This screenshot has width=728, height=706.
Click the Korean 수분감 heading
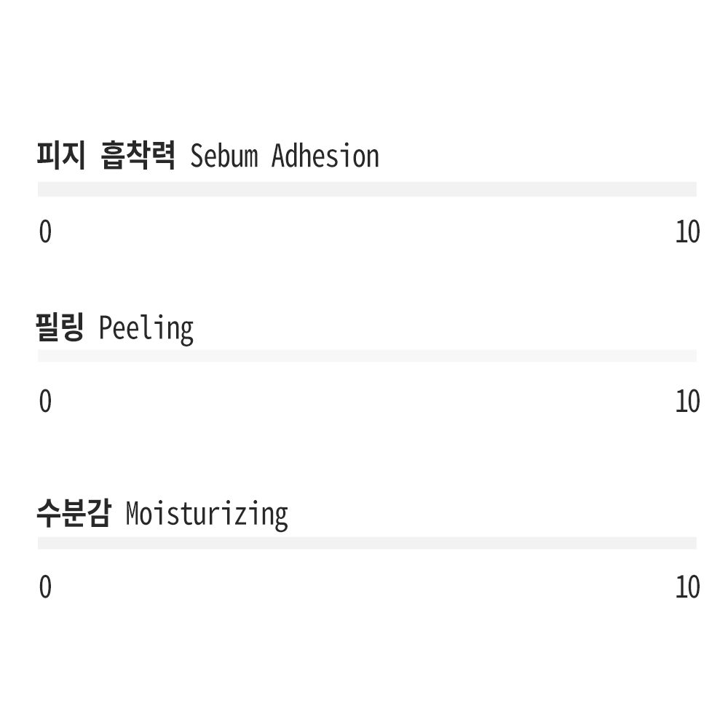click(x=74, y=513)
